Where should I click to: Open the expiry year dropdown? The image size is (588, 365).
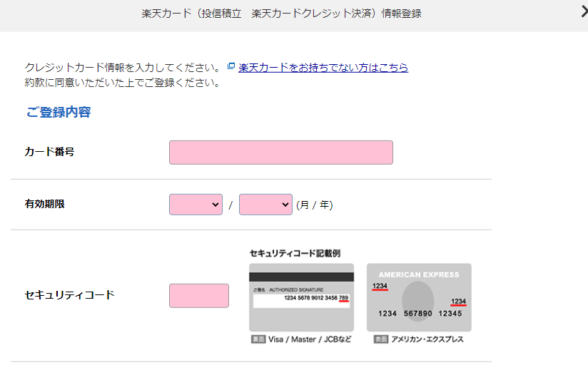click(265, 205)
